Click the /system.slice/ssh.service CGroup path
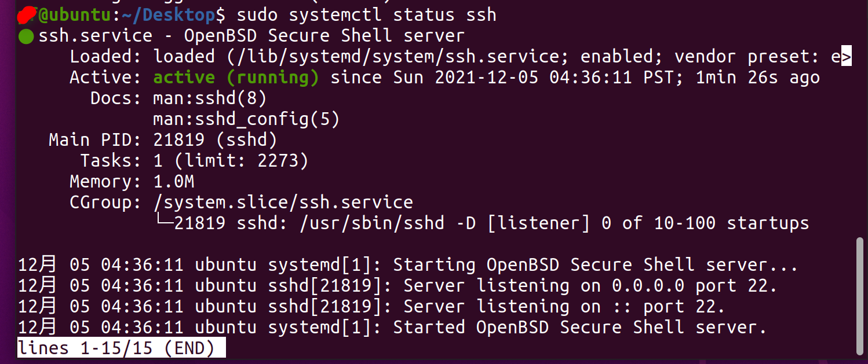The height and width of the screenshot is (364, 868). click(x=283, y=203)
